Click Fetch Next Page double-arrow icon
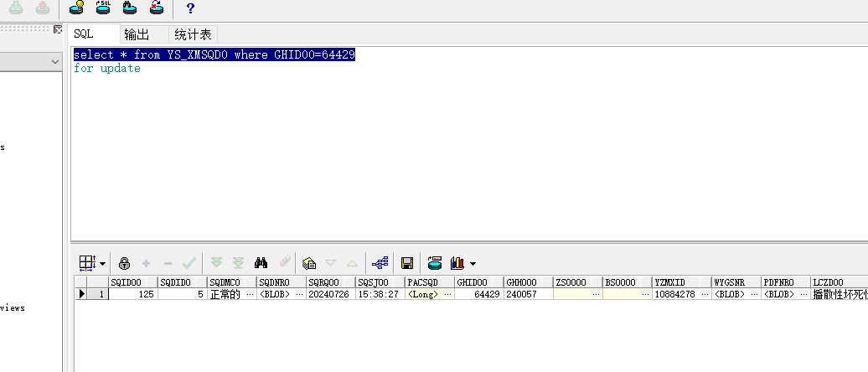This screenshot has width=868, height=372. 216,263
